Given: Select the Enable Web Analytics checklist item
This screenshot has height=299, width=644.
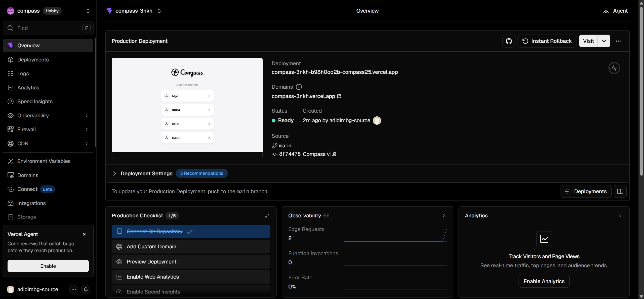Looking at the screenshot, I should [x=191, y=277].
